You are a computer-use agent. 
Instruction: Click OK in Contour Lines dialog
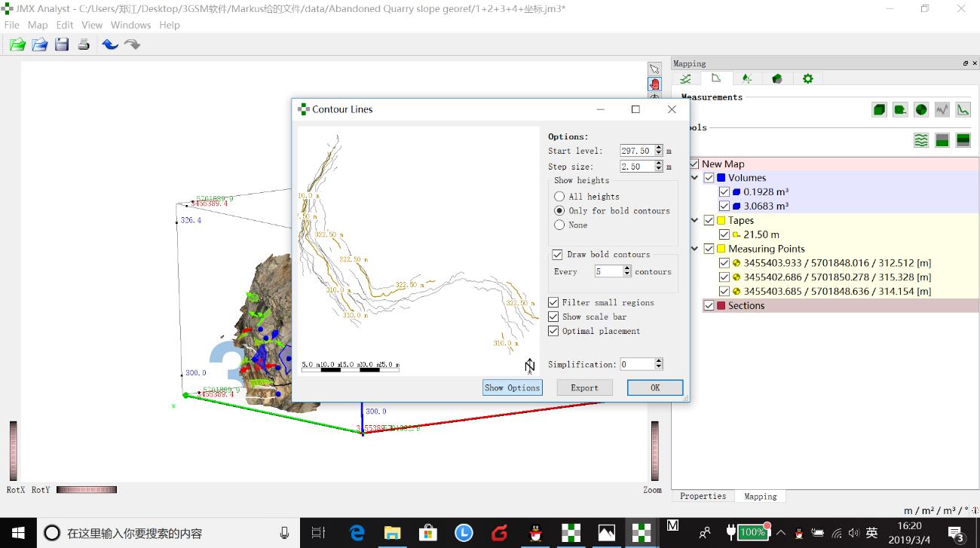click(x=654, y=387)
